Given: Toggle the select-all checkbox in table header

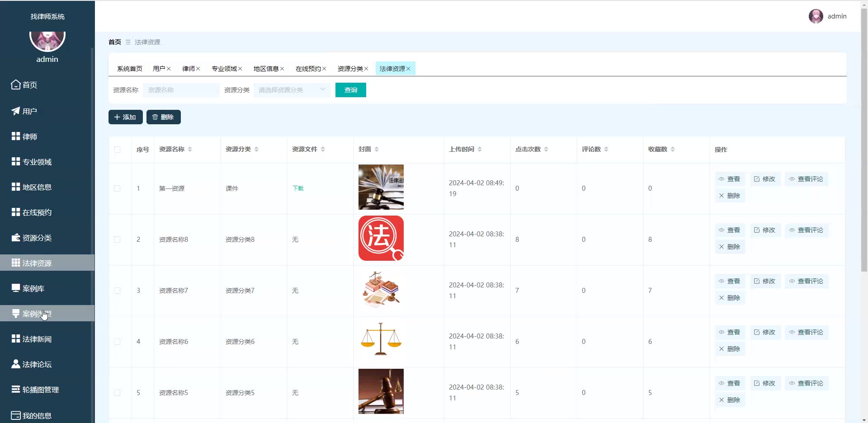Looking at the screenshot, I should coord(117,150).
